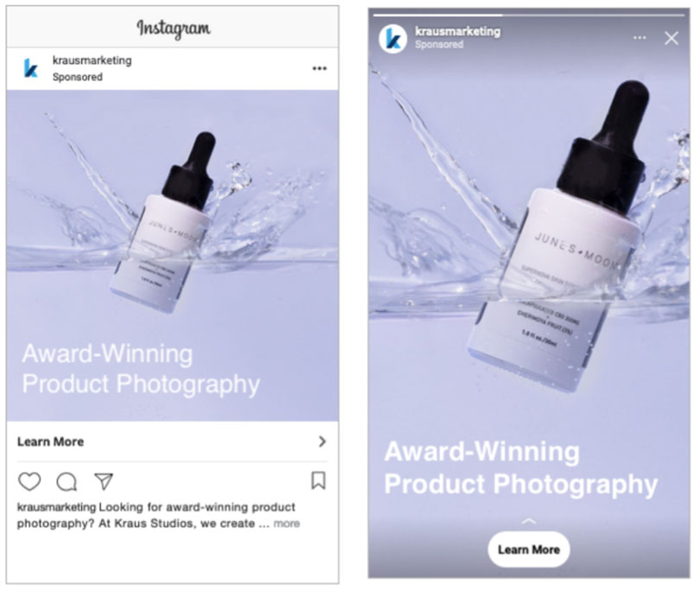Click the story progress bar at the top

coord(529,15)
